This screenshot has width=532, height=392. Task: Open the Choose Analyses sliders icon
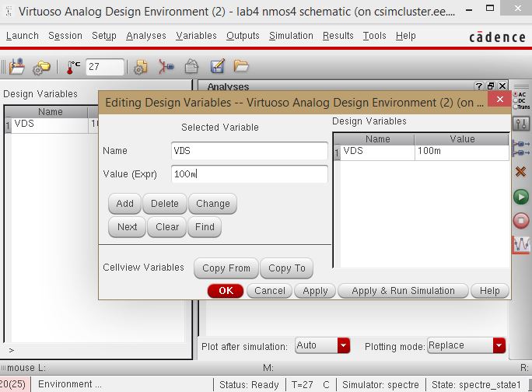pos(521,123)
